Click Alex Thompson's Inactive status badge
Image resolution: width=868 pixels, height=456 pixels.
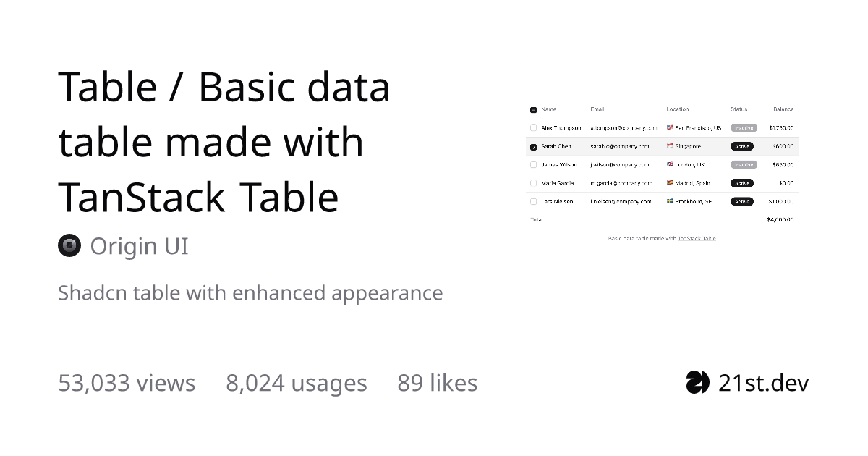click(x=744, y=128)
